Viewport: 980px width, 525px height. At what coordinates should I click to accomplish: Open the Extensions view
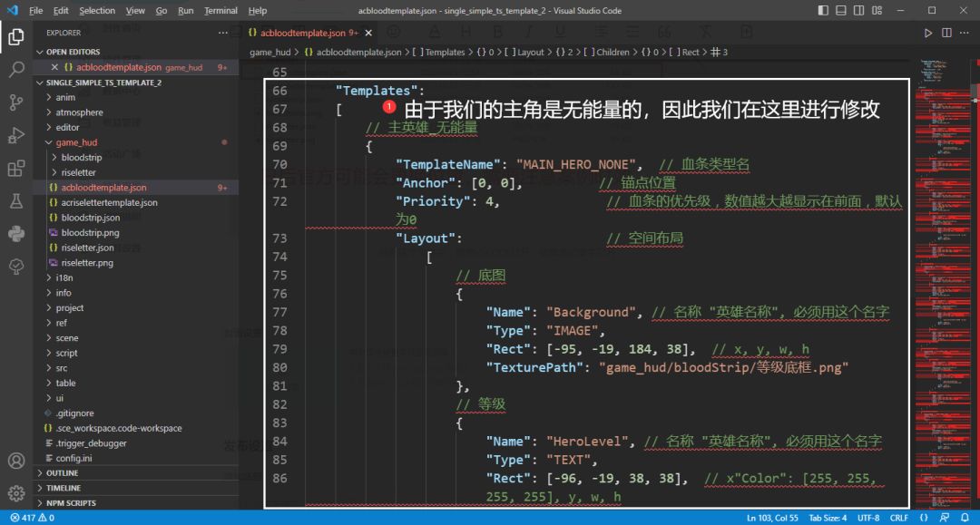tap(16, 169)
